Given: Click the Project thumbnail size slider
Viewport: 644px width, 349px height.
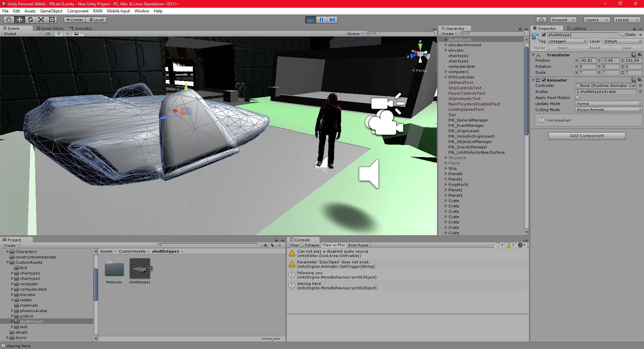Looking at the screenshot, I should [272, 339].
